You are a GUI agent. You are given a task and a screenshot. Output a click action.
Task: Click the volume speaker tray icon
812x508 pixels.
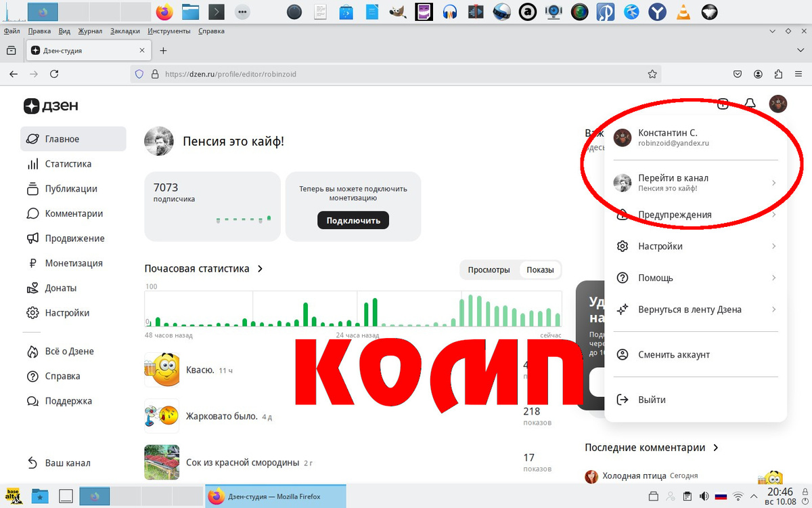703,496
